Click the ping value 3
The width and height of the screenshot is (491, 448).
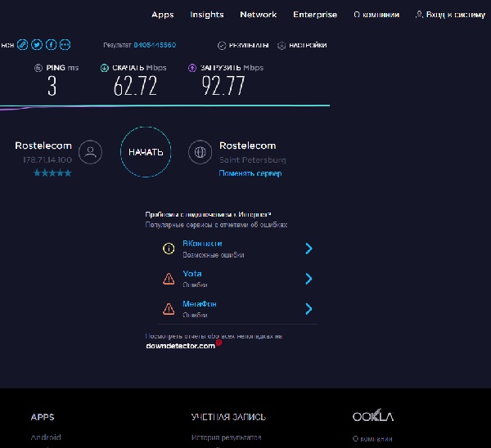(52, 86)
